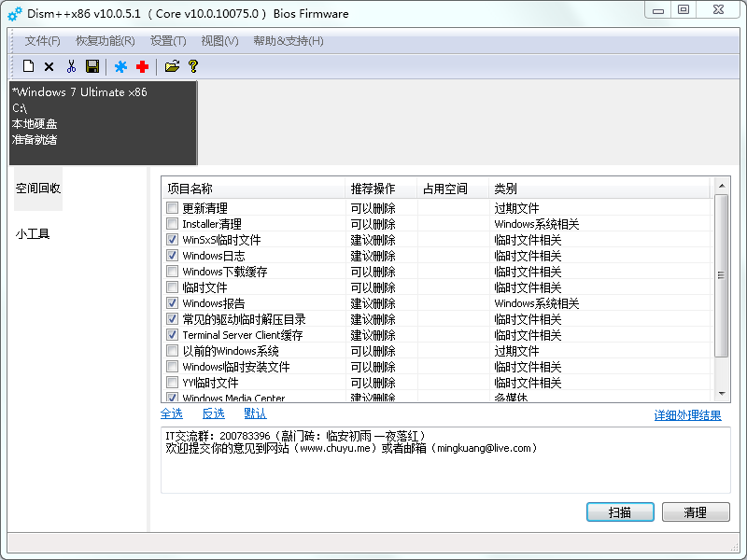Enable the 更新清理 checkbox
747x560 pixels.
pyautogui.click(x=172, y=208)
